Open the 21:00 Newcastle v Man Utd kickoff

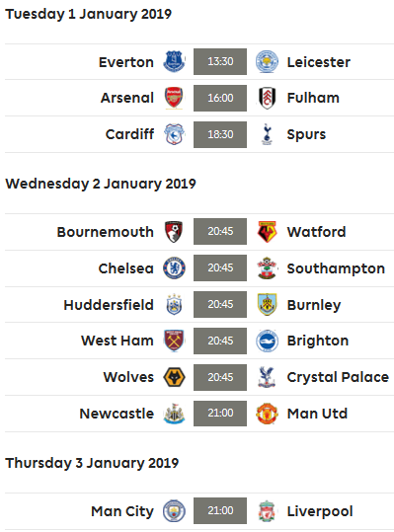220,414
